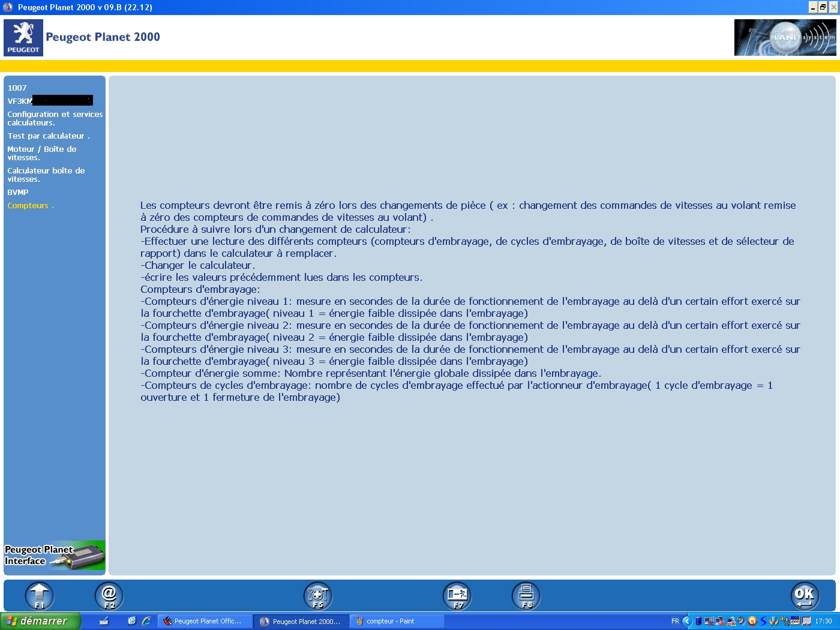This screenshot has height=630, width=840.
Task: Expand hidden tray icons arrow
Action: 687,621
